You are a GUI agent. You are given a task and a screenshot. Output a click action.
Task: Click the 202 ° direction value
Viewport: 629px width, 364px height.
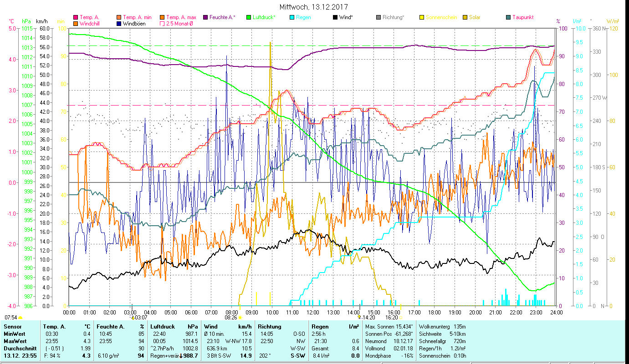265,355
